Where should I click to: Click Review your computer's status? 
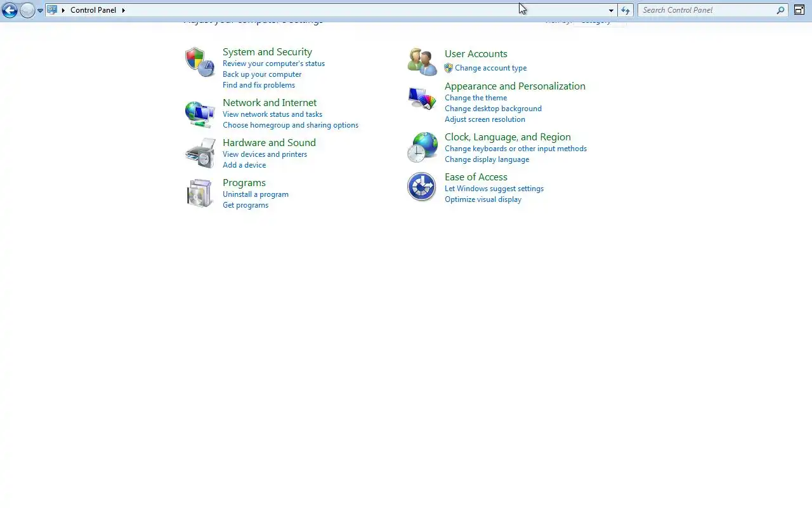click(273, 63)
